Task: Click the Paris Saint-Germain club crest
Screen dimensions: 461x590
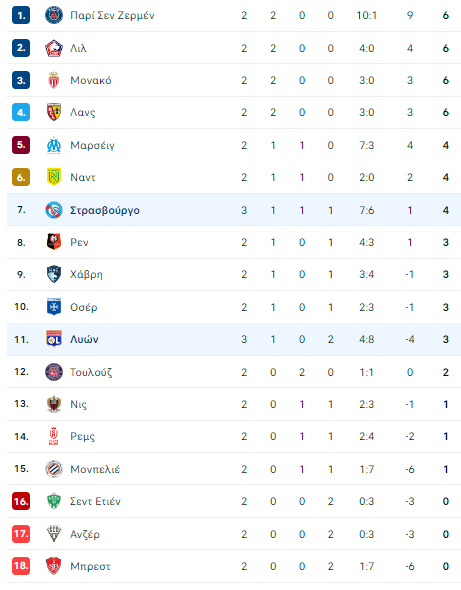Action: (x=54, y=15)
